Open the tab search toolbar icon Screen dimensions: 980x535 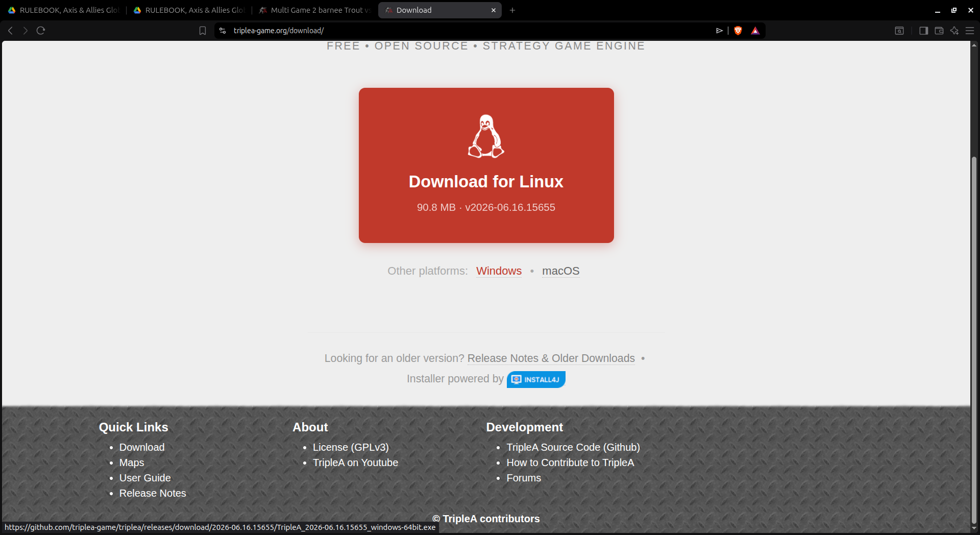click(x=899, y=31)
